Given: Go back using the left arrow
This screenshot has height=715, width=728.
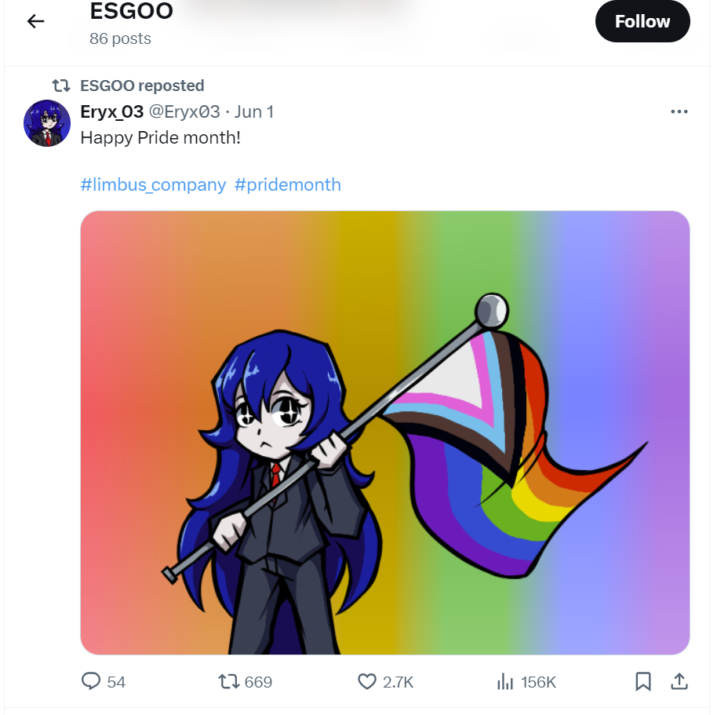Looking at the screenshot, I should pyautogui.click(x=35, y=21).
